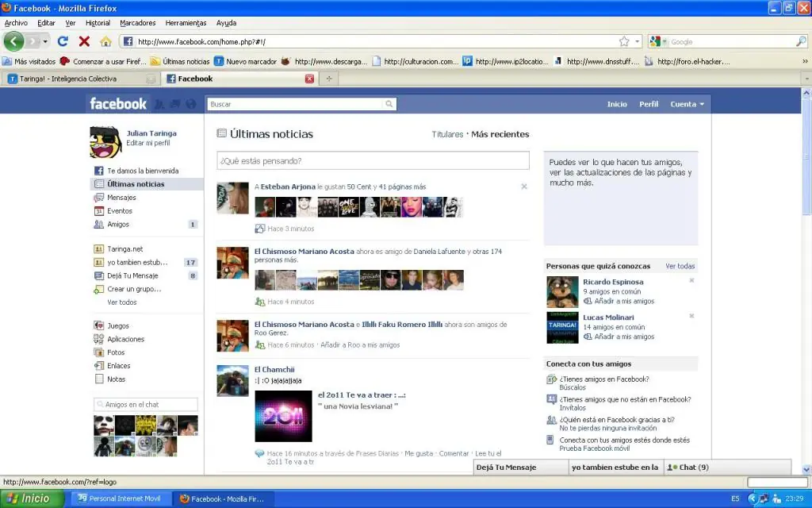Screen dimensions: 812x508
Task: Add Ricardo Espinosa as a friend
Action: (623, 301)
